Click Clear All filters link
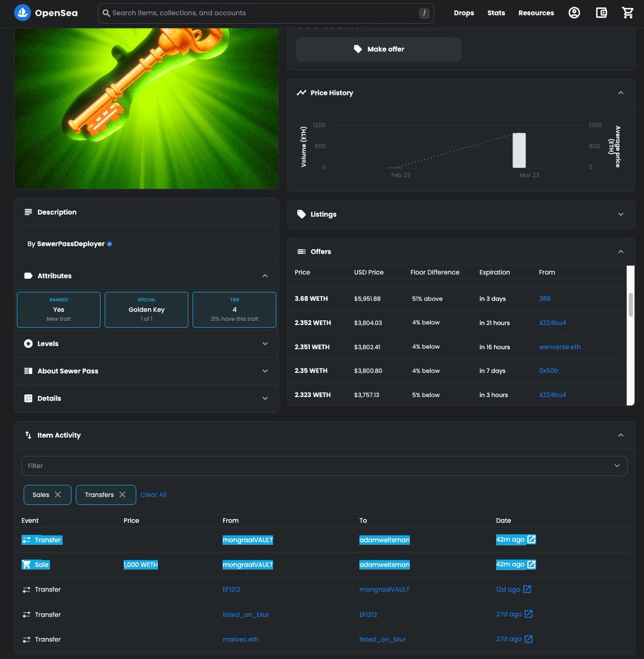Image resolution: width=644 pixels, height=659 pixels. pyautogui.click(x=153, y=495)
